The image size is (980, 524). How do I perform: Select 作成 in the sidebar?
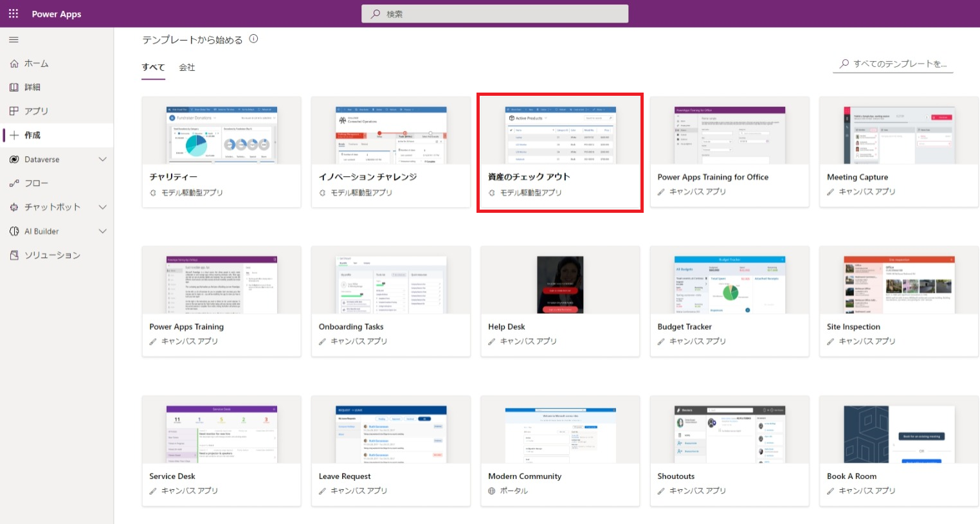click(57, 135)
